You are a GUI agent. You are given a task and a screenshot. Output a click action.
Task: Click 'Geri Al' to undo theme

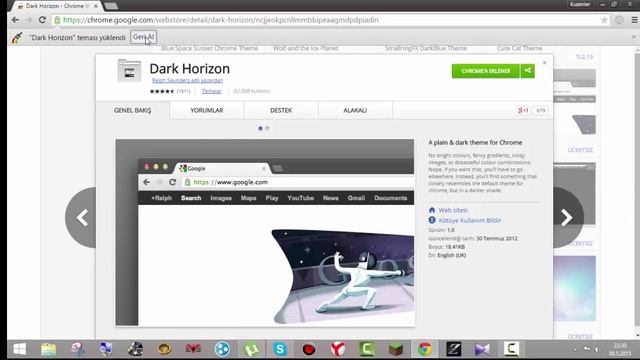(144, 37)
